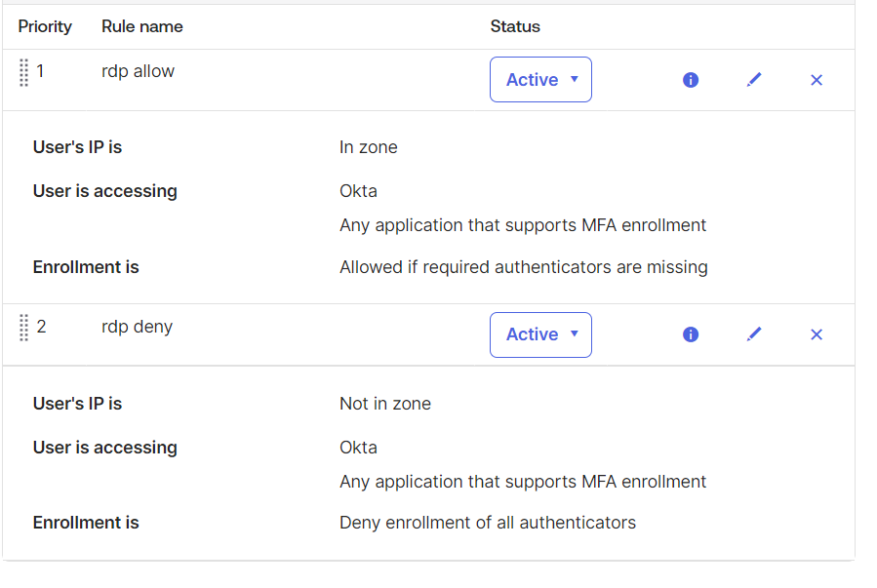The width and height of the screenshot is (877, 588).
Task: Select the rdp deny rule name
Action: tap(137, 327)
